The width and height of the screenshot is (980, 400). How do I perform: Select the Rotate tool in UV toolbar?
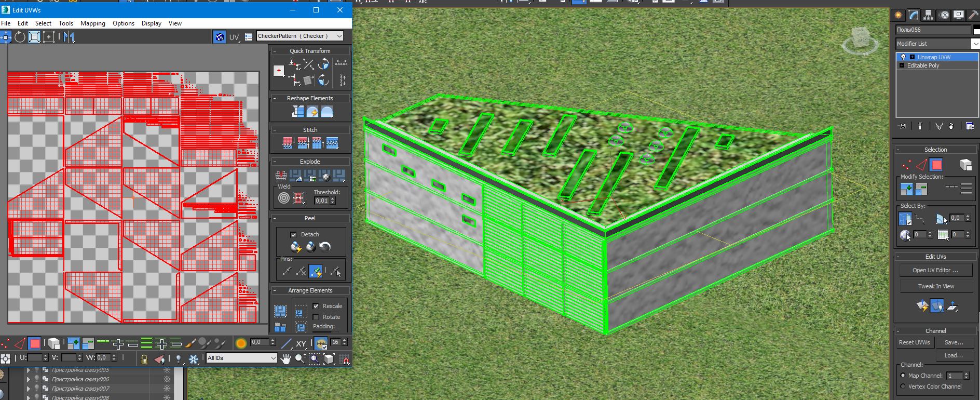[x=20, y=37]
